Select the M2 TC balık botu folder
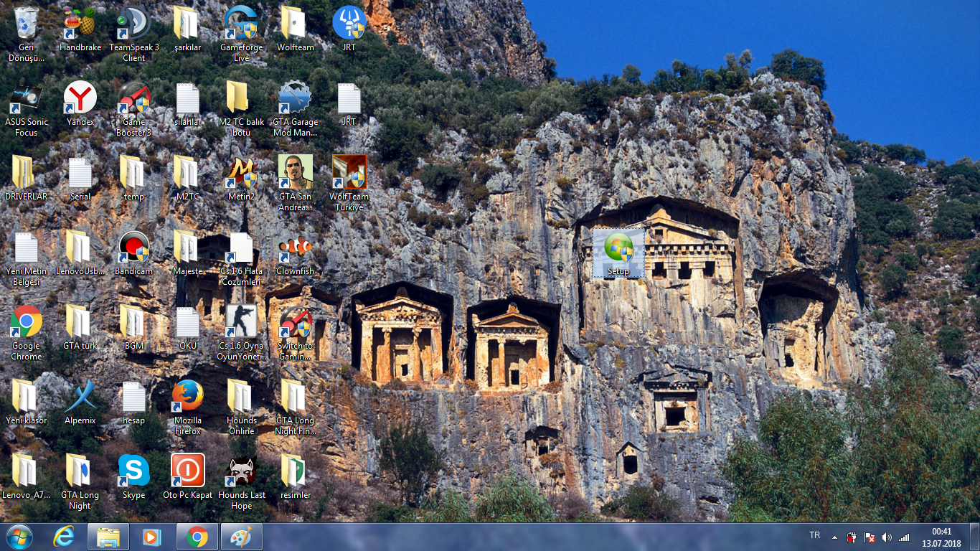This screenshot has height=551, width=980. (x=242, y=109)
